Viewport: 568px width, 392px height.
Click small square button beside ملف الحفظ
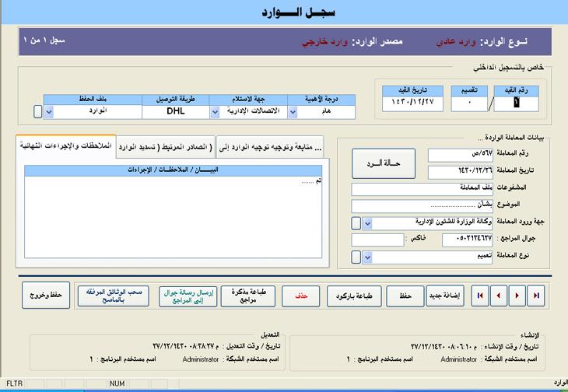(x=37, y=111)
